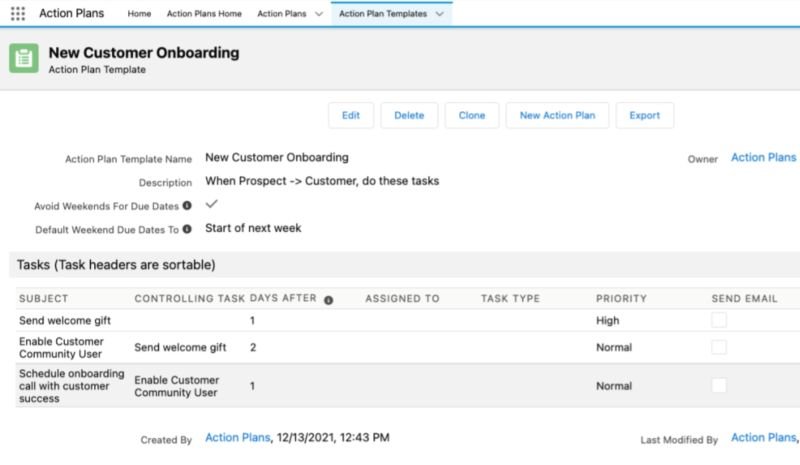Open the App Launcher grid icon
The width and height of the screenshot is (800, 465).
click(18, 13)
